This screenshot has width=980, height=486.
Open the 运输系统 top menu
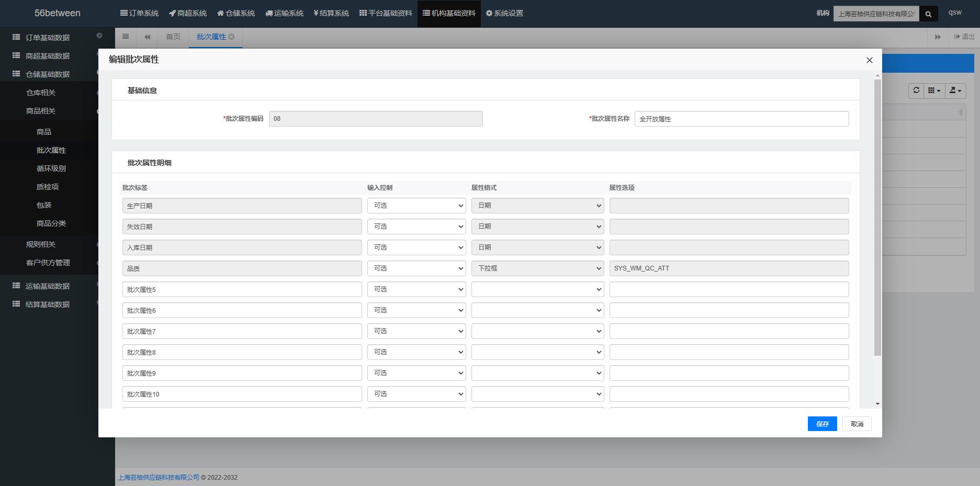[285, 13]
